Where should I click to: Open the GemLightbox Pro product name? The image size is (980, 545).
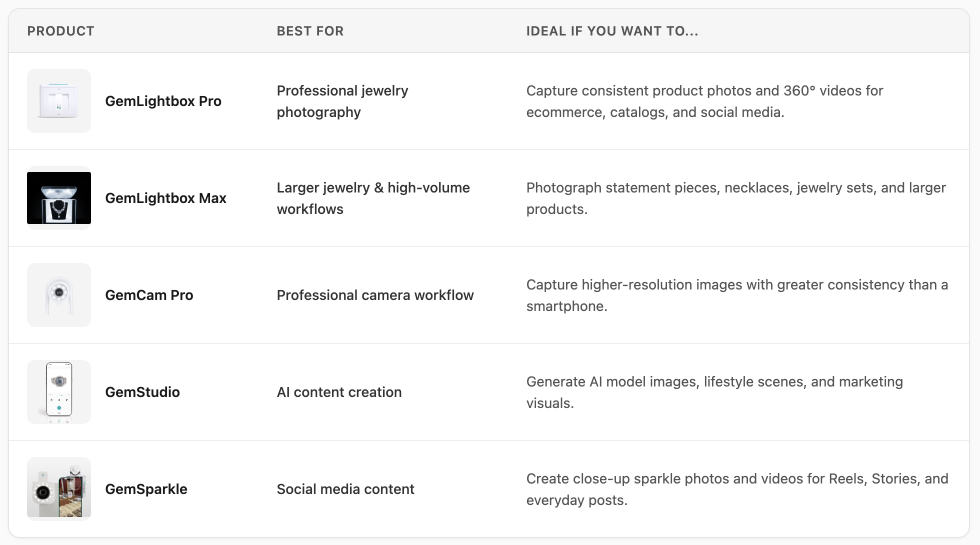click(163, 101)
